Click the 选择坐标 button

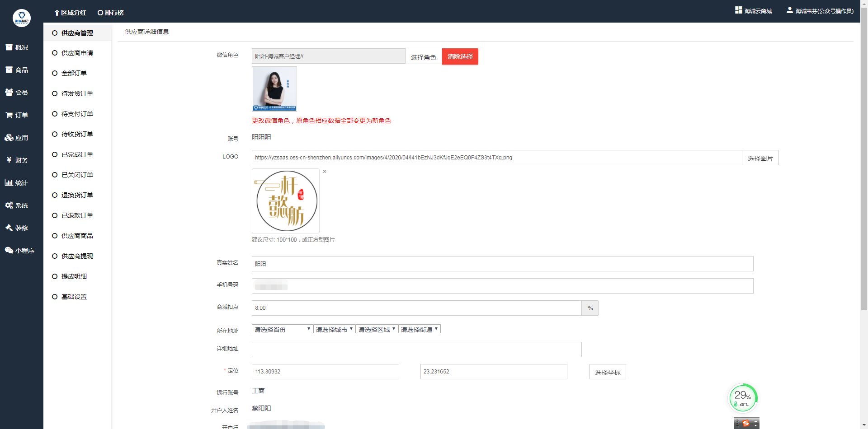[x=608, y=372]
